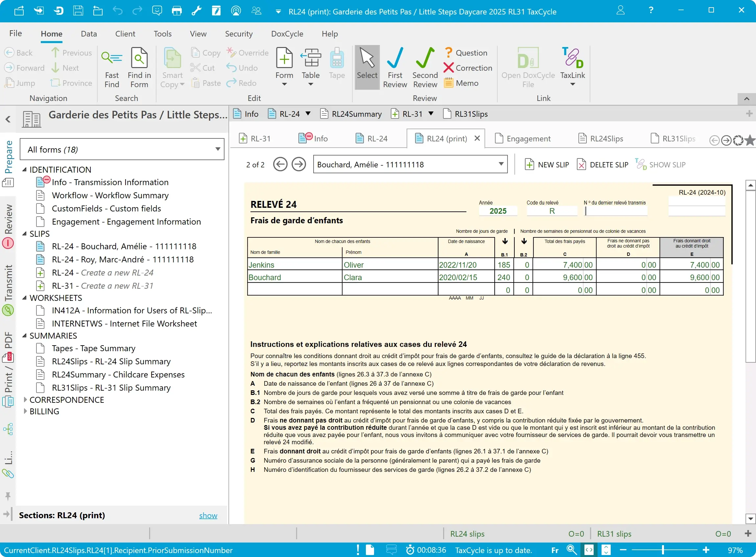756x557 pixels.
Task: Click the print icon in title bar
Action: click(x=177, y=11)
